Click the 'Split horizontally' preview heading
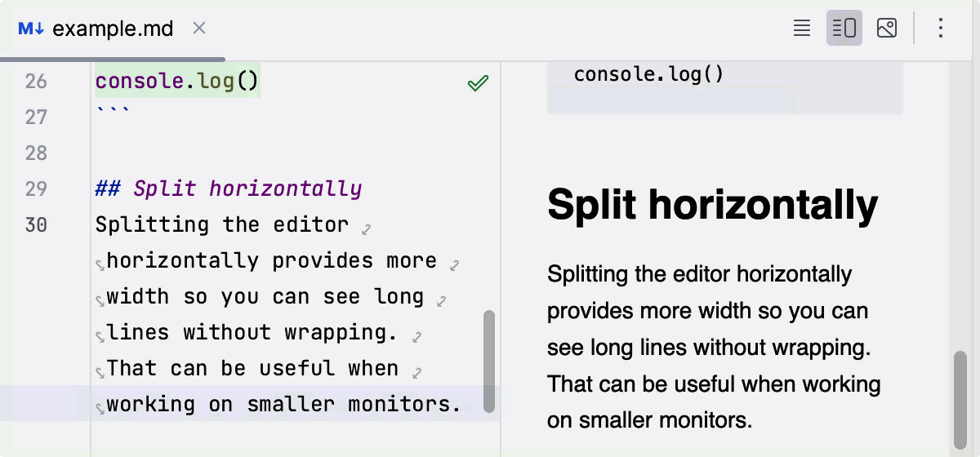 click(x=712, y=204)
